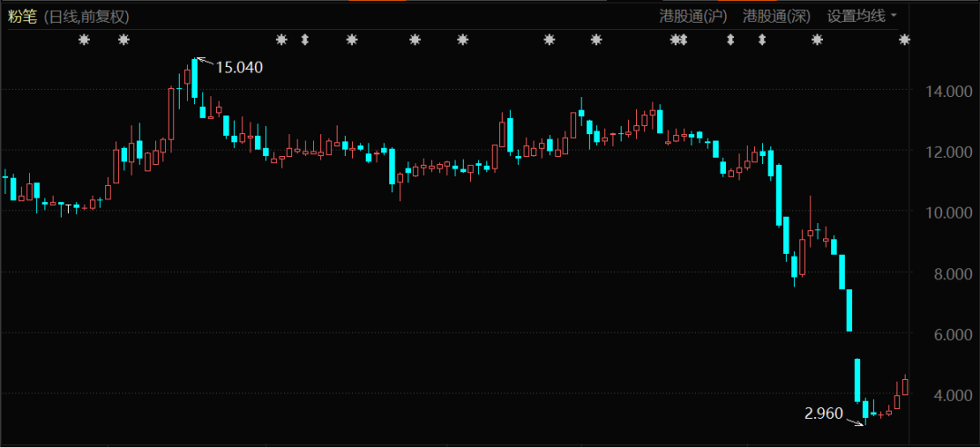The height and width of the screenshot is (447, 980).
Task: Click the rightmost up-down arrow marker
Action: [x=762, y=40]
